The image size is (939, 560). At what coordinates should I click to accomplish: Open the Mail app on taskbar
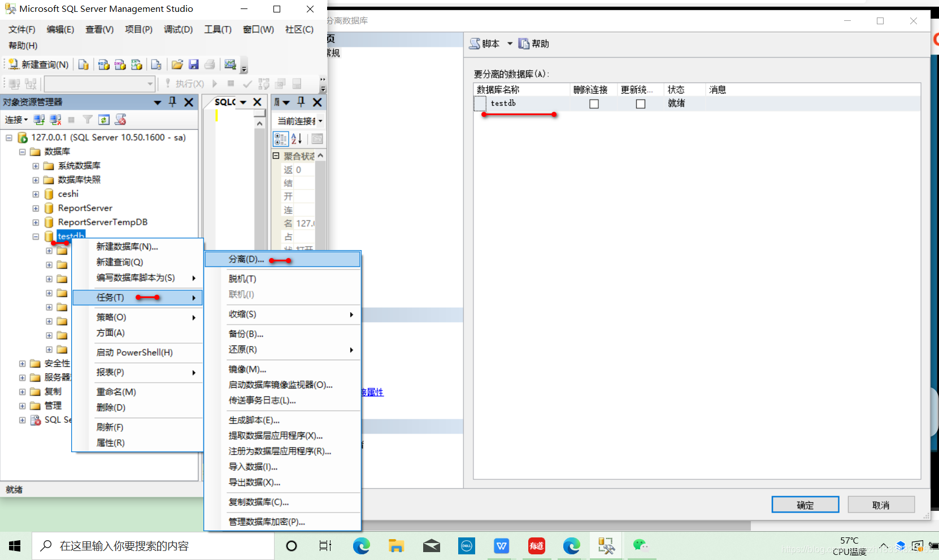pyautogui.click(x=432, y=546)
